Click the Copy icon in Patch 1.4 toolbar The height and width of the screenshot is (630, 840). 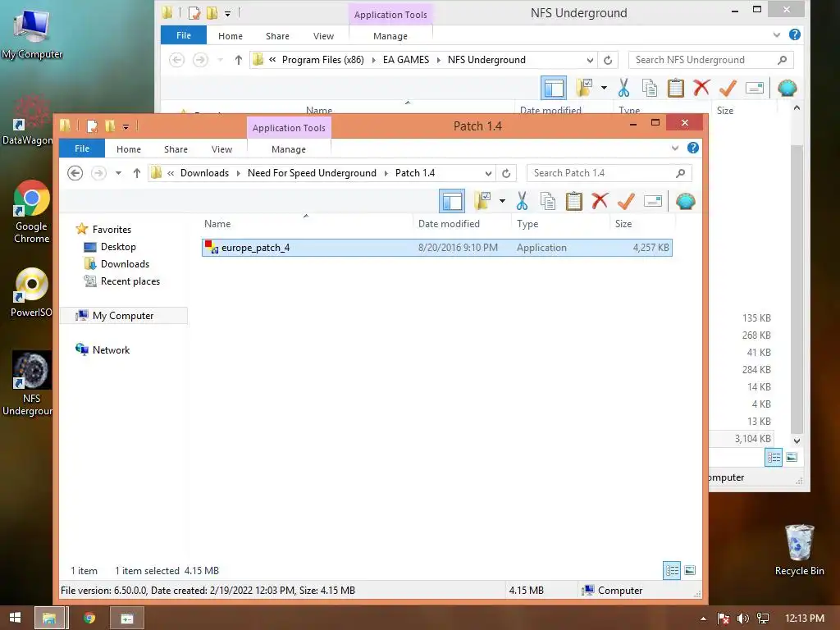pyautogui.click(x=547, y=202)
